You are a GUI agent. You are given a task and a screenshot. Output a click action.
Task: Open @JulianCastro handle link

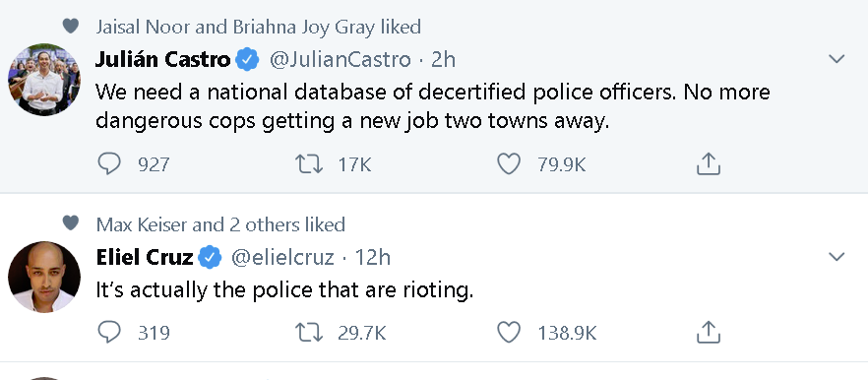[x=340, y=59]
